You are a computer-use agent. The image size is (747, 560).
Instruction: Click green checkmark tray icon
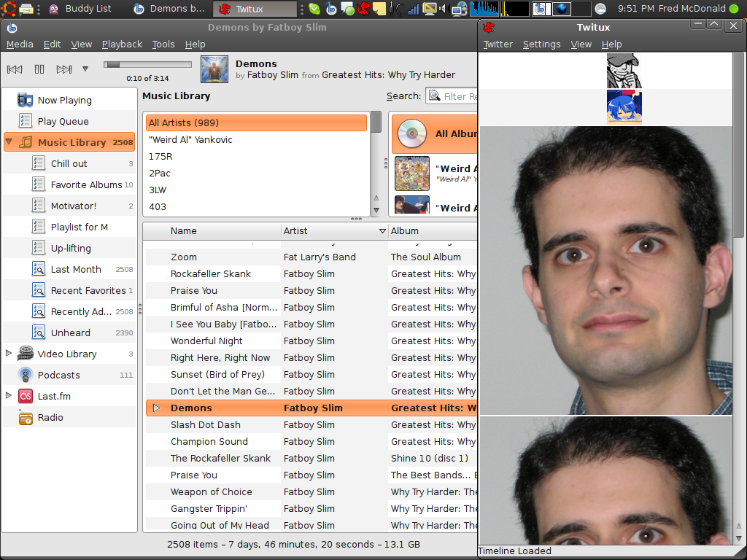coord(314,9)
